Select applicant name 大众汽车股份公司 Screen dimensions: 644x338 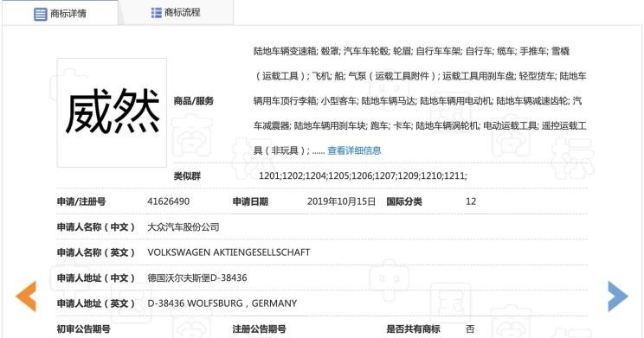(x=184, y=226)
